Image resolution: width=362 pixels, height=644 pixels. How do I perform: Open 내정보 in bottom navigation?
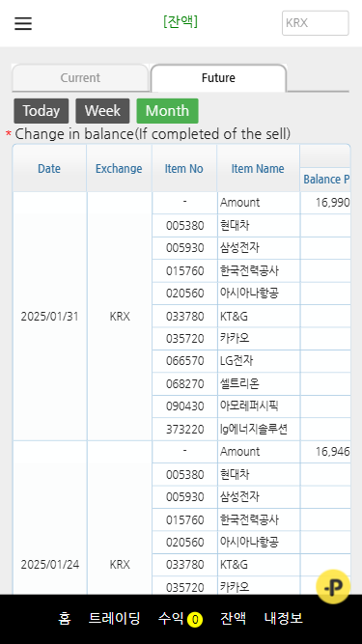[x=284, y=618]
